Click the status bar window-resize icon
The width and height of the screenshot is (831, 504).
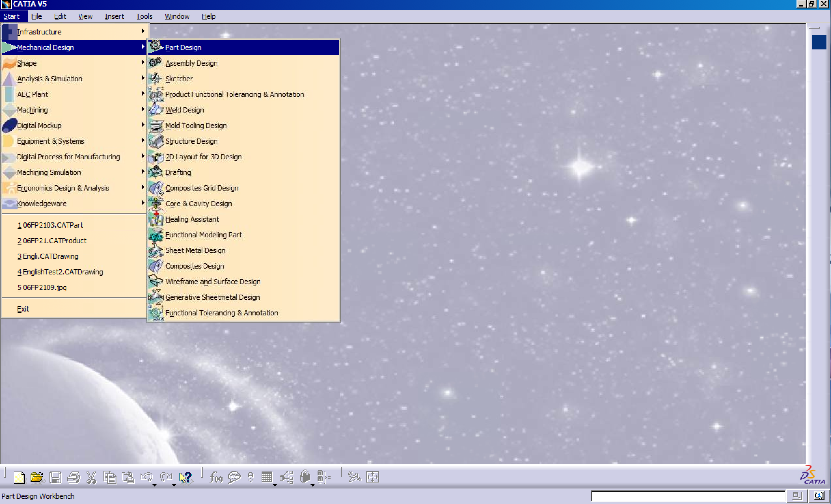797,496
